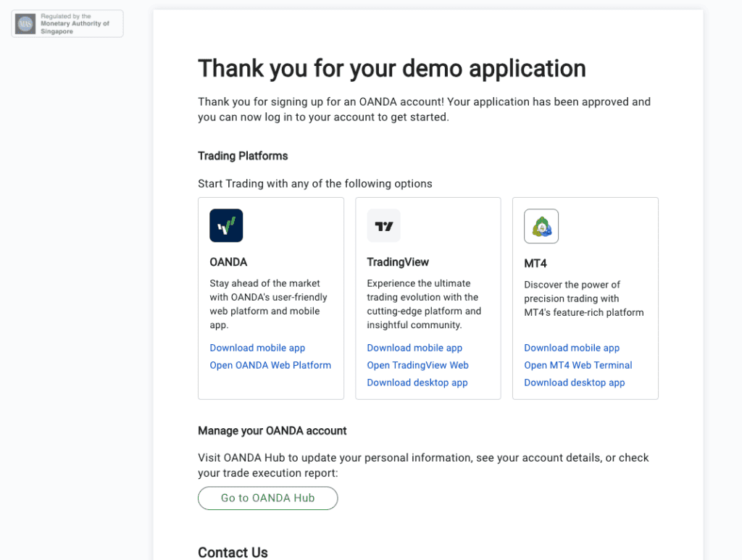The height and width of the screenshot is (560, 742).
Task: Go to OANDA Hub
Action: 268,498
